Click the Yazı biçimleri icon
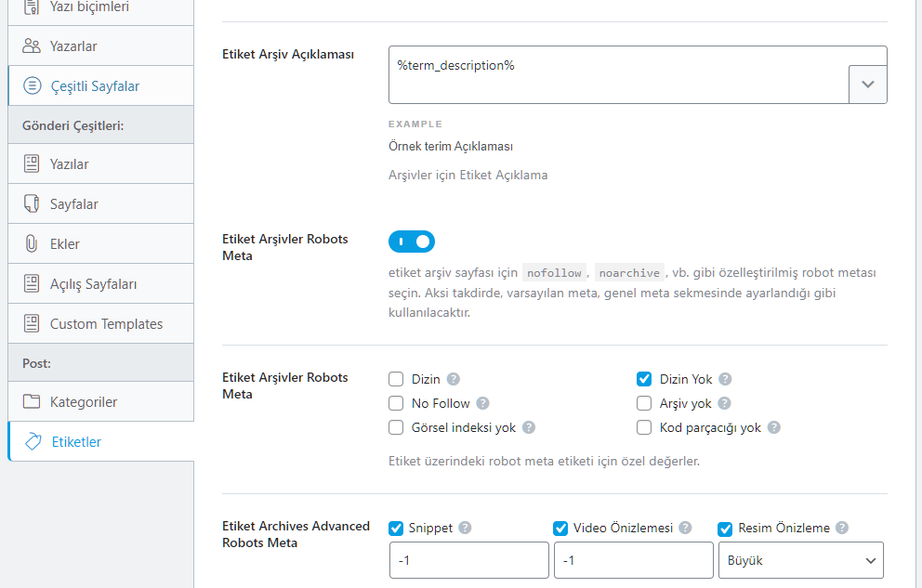Viewport: 922px width, 588px height. coord(32,7)
